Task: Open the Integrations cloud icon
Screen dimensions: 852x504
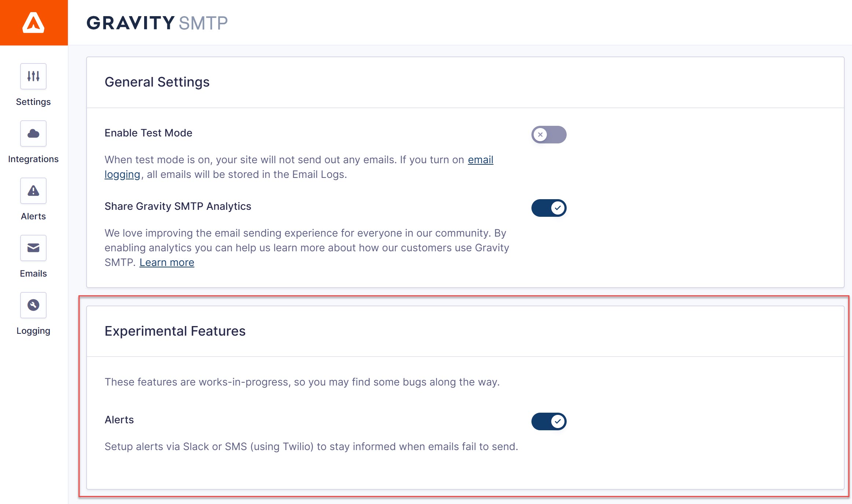Action: point(33,134)
